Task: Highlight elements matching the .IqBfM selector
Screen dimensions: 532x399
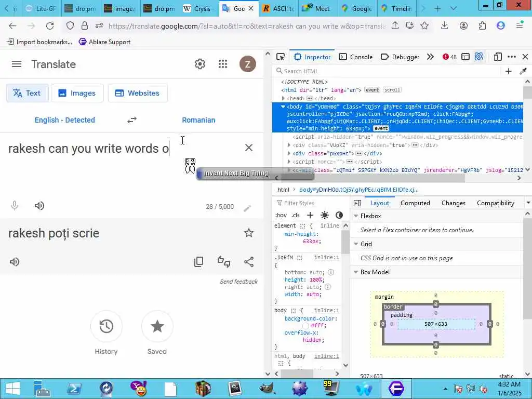Action: point(300,258)
